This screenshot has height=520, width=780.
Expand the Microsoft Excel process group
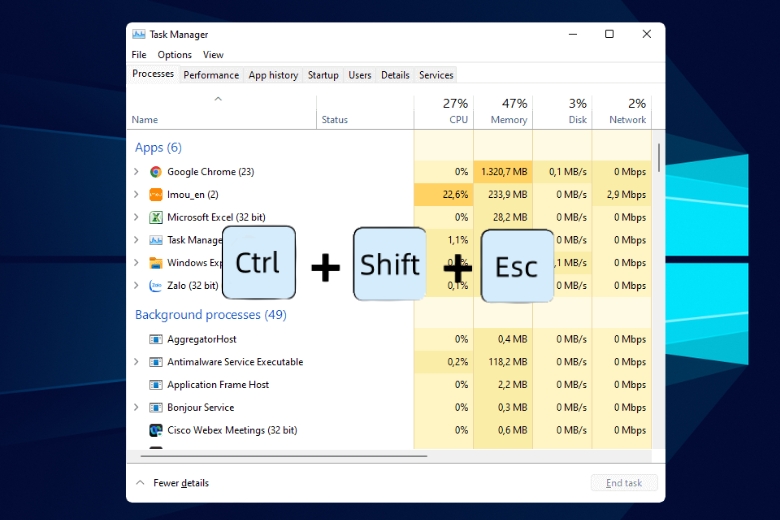tap(136, 217)
